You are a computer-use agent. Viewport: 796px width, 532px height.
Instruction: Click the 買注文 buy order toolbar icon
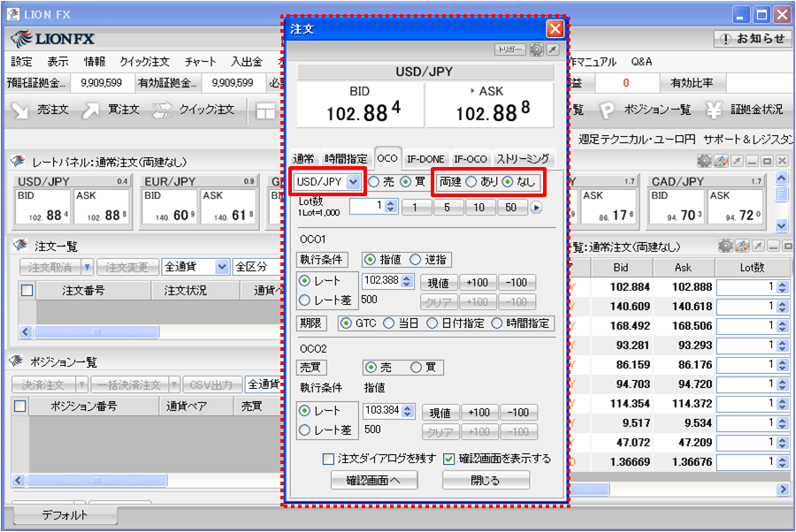91,110
